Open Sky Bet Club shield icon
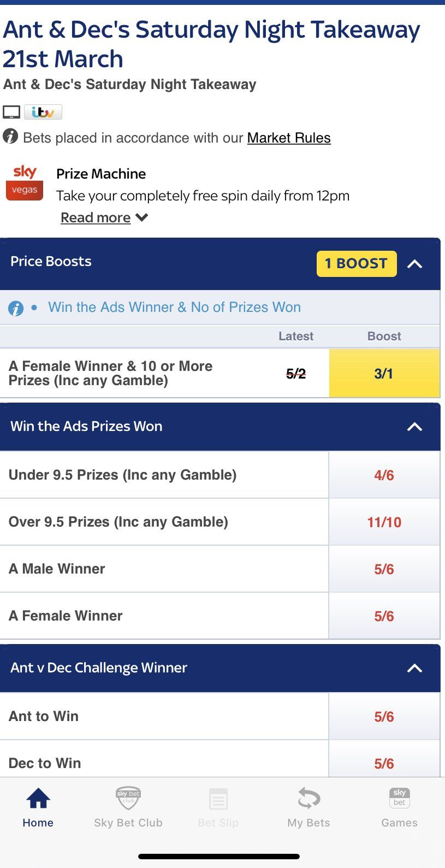Image resolution: width=445 pixels, height=868 pixels. pos(128,799)
